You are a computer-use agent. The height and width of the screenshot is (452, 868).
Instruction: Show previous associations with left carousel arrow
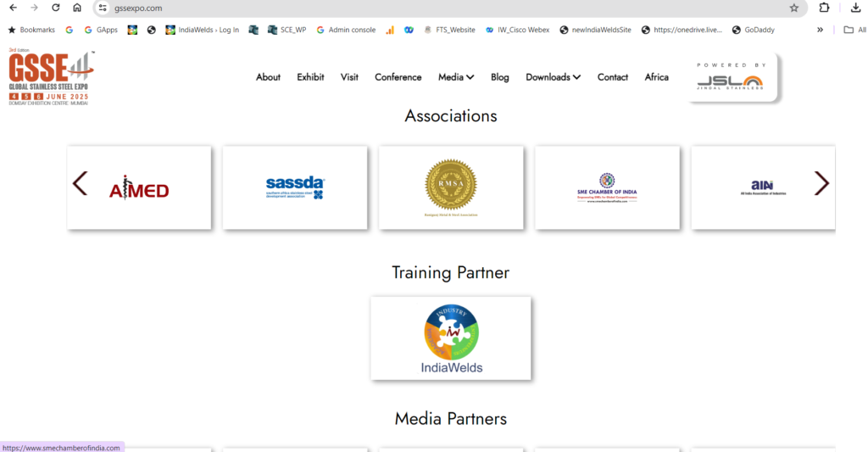[x=81, y=183]
